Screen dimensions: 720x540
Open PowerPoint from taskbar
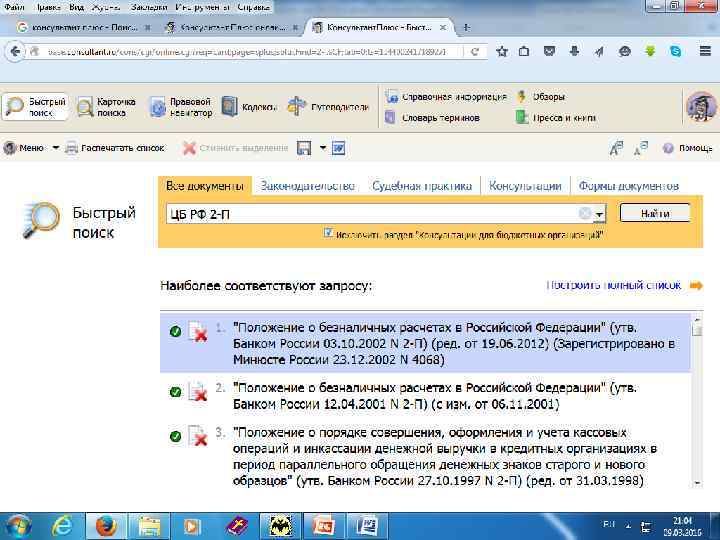[323, 526]
